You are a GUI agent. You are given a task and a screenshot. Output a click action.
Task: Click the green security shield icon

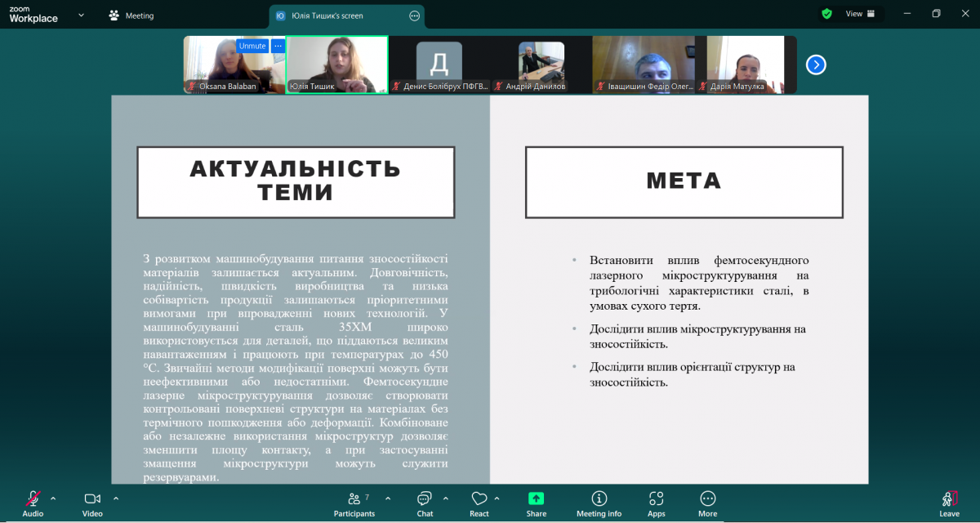pos(826,14)
